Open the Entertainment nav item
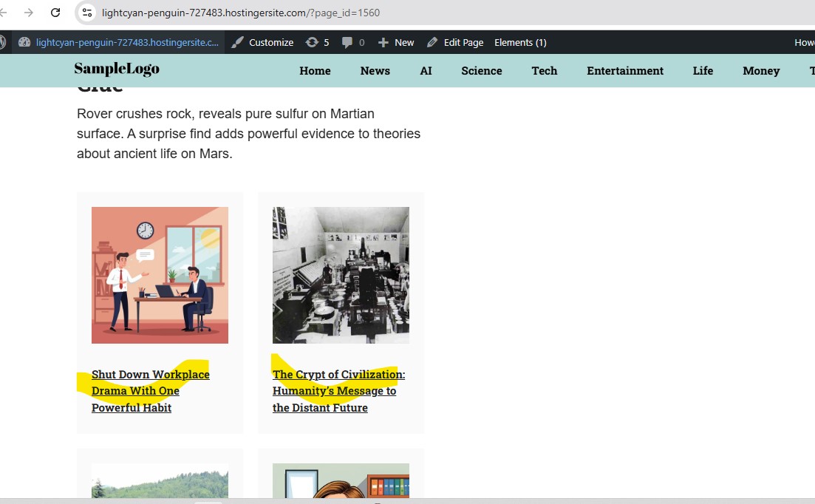The width and height of the screenshot is (815, 504). tap(625, 71)
